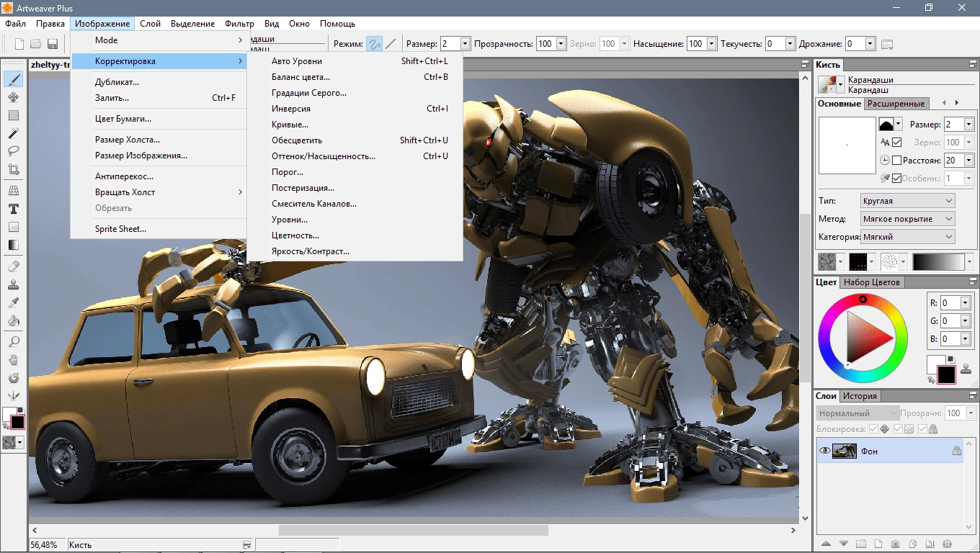The image size is (980, 553).
Task: Open the gradient swatch in brush panel
Action: point(937,261)
